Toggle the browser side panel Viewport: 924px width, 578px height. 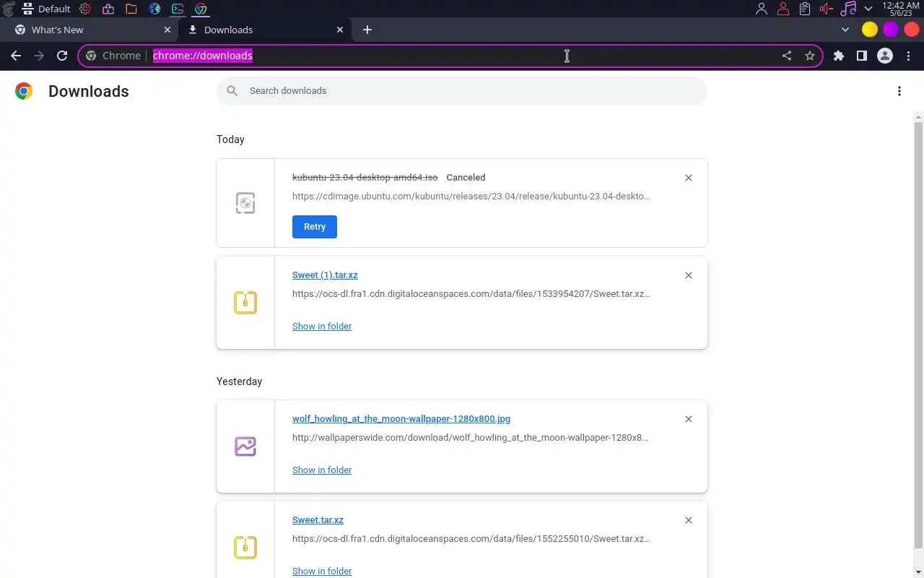click(x=861, y=56)
